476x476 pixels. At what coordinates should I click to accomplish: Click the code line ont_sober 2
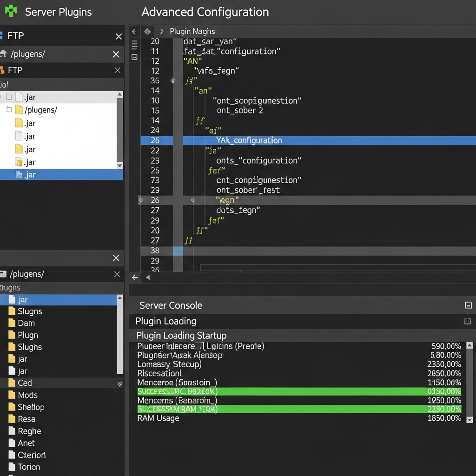[x=240, y=110]
